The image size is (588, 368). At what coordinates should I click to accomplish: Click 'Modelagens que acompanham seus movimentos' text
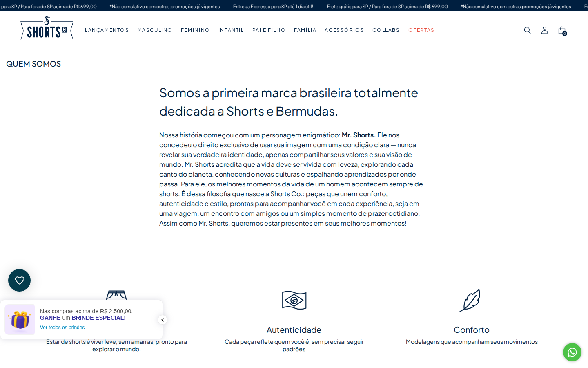pyautogui.click(x=472, y=342)
